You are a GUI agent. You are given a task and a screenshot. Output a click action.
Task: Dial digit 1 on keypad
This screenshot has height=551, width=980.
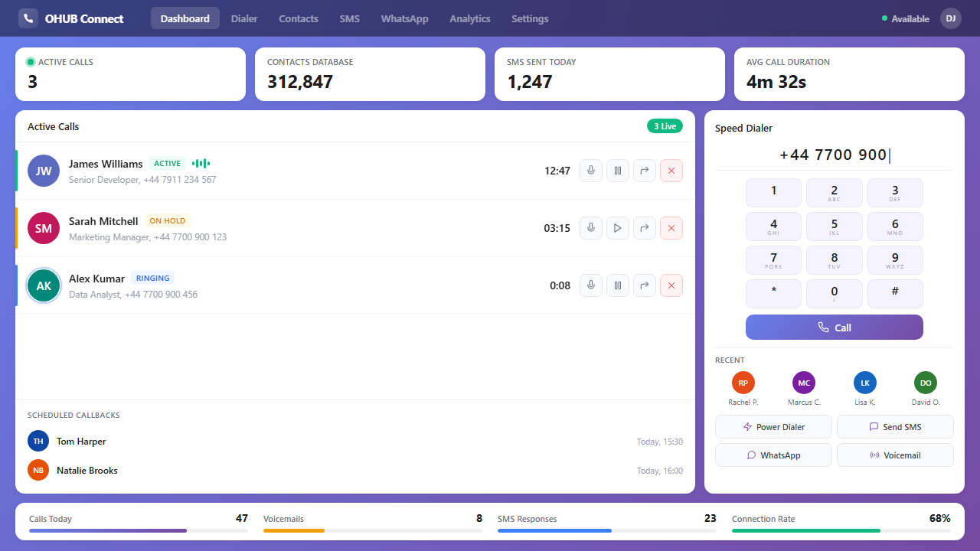[774, 193]
